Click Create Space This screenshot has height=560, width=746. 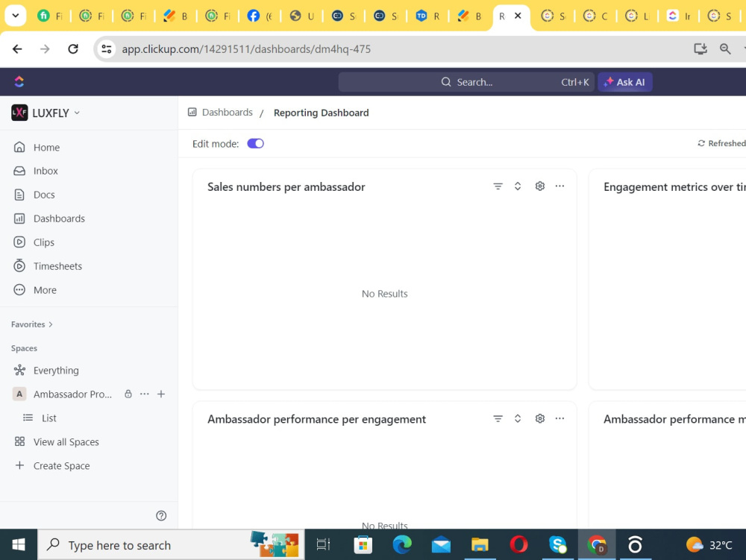[x=61, y=466]
